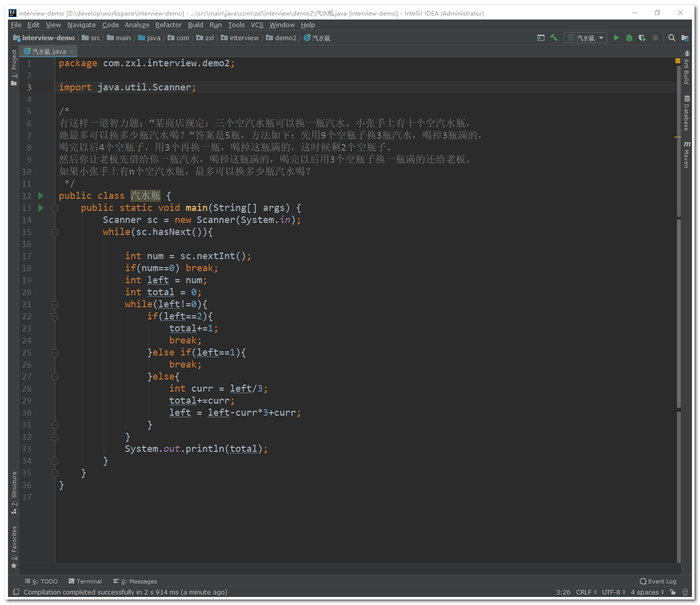Open the VCS menu
Viewport: 700px width, 605px height.
(x=257, y=25)
